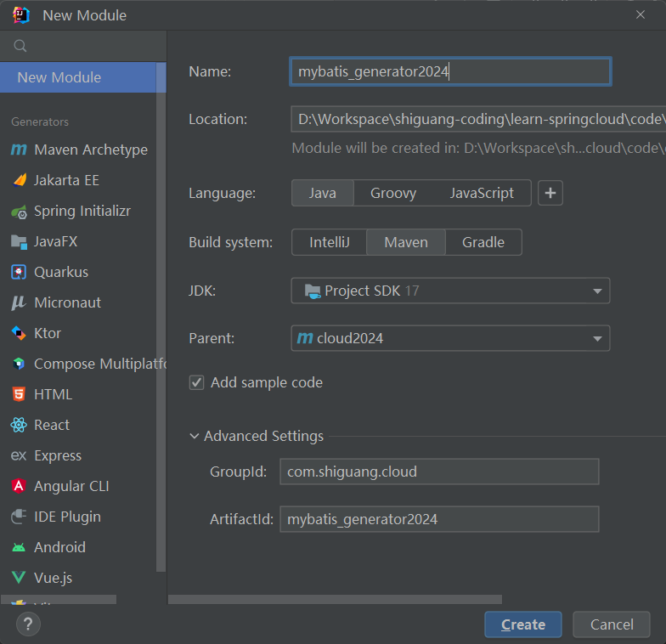Image resolution: width=666 pixels, height=644 pixels.
Task: Click the Express ex icon
Action: tap(19, 455)
